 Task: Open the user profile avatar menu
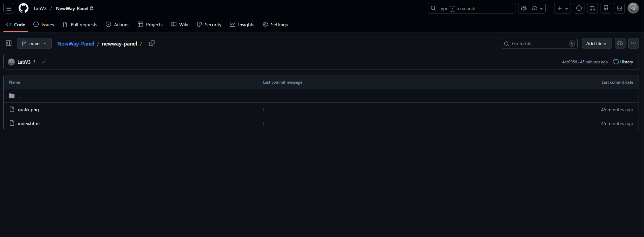(633, 8)
